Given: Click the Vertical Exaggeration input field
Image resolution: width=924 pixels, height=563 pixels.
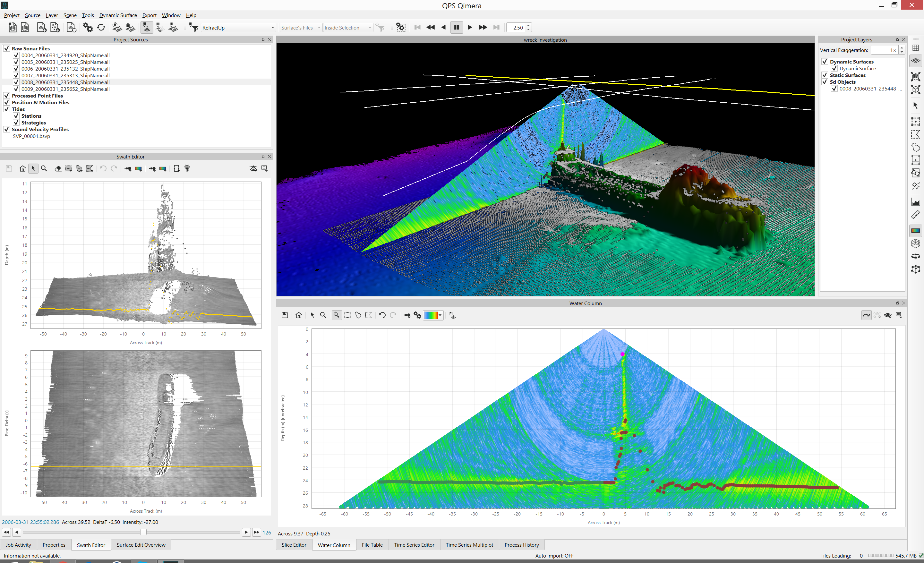Looking at the screenshot, I should (x=884, y=50).
